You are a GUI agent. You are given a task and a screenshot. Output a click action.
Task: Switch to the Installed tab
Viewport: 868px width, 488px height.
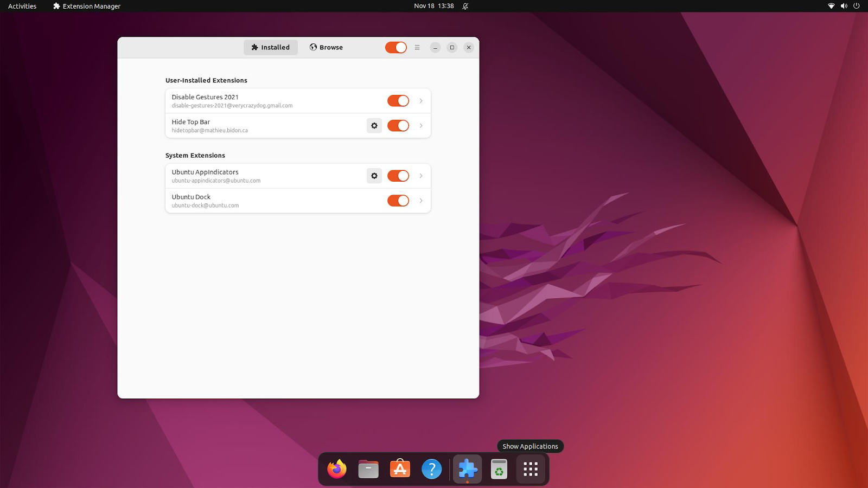pyautogui.click(x=271, y=47)
